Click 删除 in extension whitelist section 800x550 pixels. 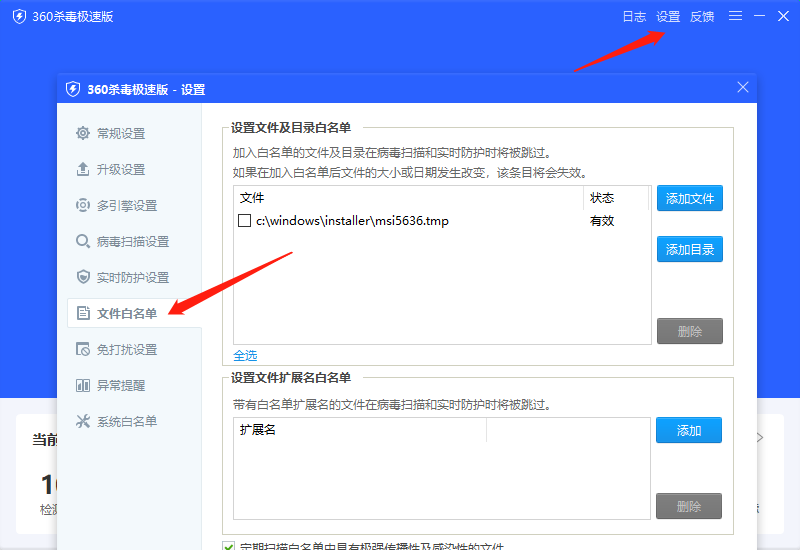689,506
